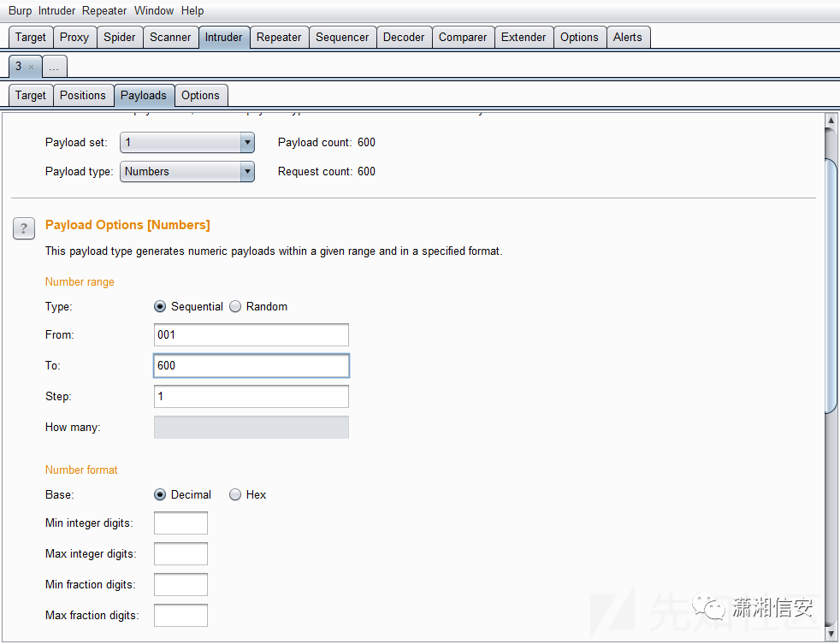The height and width of the screenshot is (644, 840).
Task: Open the Intruder menu in menu bar
Action: pyautogui.click(x=56, y=11)
